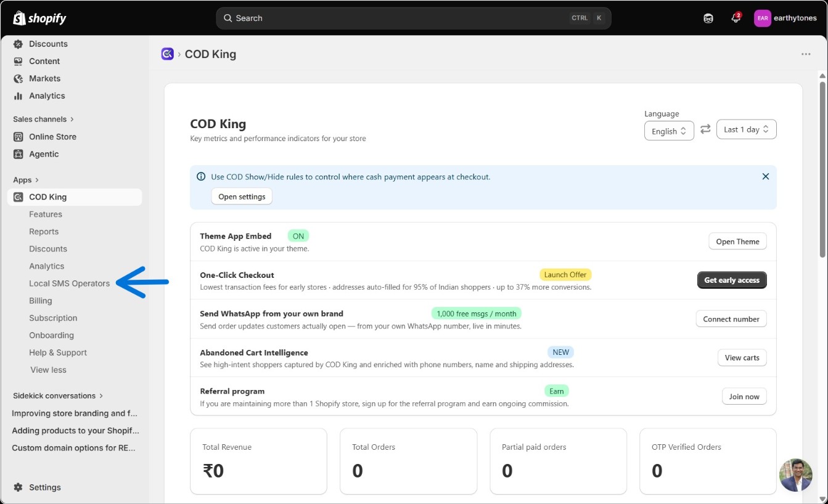Select COD King app in sidebar
Image resolution: width=828 pixels, height=504 pixels.
tap(75, 197)
